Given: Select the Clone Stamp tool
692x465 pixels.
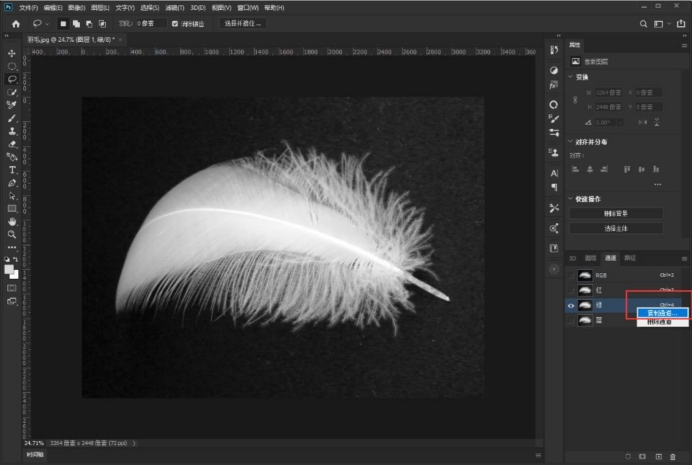Looking at the screenshot, I should click(x=12, y=131).
